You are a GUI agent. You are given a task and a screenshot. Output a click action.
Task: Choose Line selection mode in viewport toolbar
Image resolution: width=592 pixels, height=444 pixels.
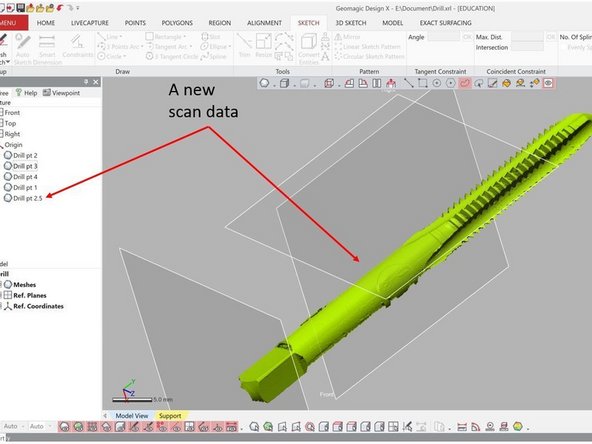[408, 83]
